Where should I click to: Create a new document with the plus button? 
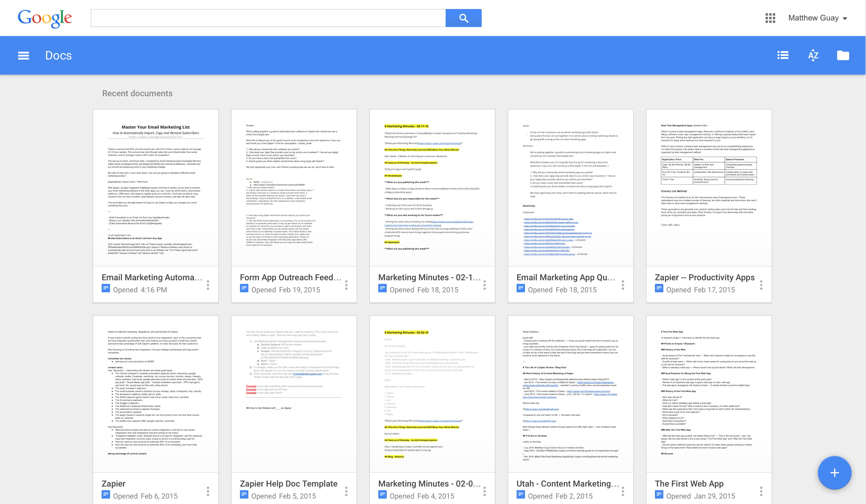834,473
